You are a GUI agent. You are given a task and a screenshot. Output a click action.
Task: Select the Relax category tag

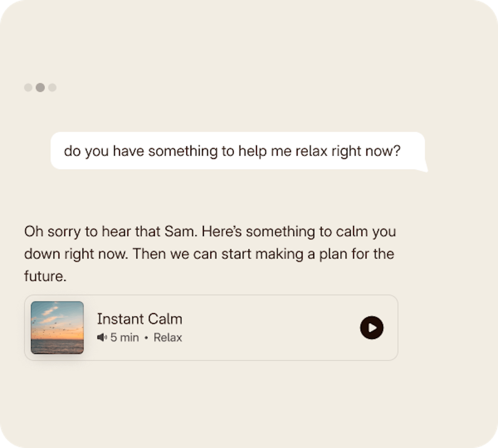168,338
